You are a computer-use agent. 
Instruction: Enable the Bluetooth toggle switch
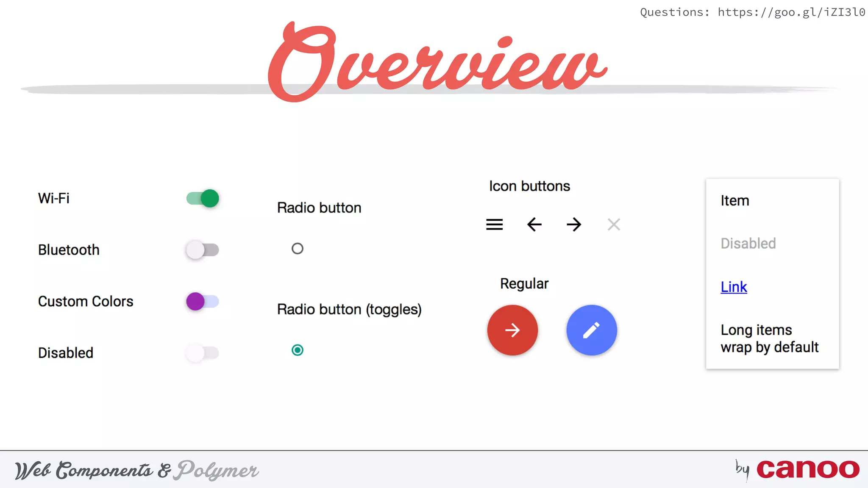[203, 250]
